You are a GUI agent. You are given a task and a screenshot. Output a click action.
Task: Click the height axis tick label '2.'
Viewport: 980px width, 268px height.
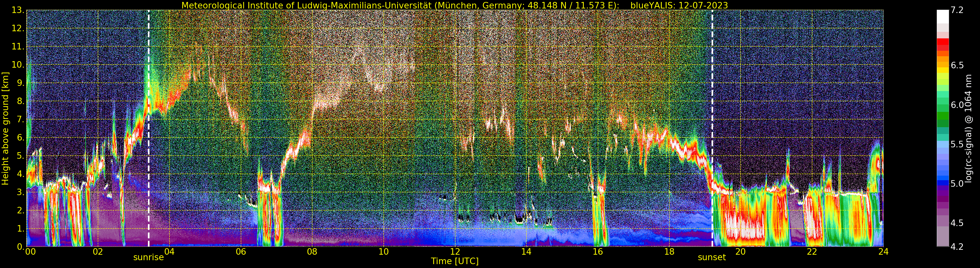tap(20, 210)
